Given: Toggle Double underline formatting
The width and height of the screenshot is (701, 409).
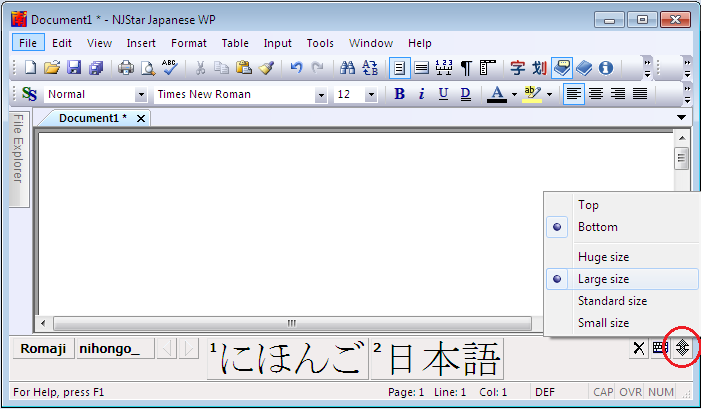Looking at the screenshot, I should [x=465, y=94].
